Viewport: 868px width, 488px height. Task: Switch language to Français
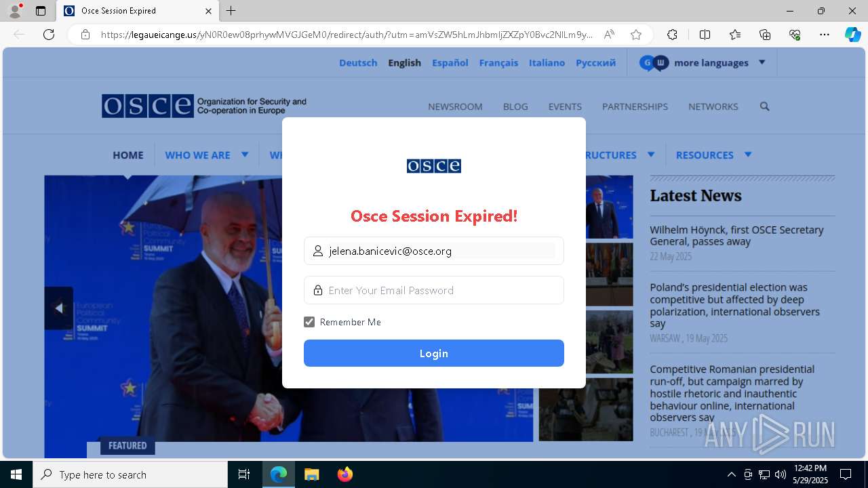498,62
